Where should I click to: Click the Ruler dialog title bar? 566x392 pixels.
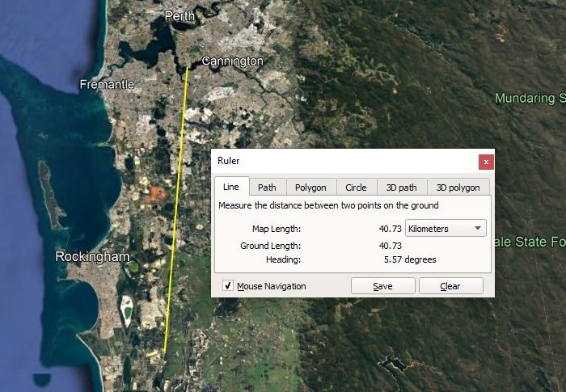pyautogui.click(x=340, y=161)
